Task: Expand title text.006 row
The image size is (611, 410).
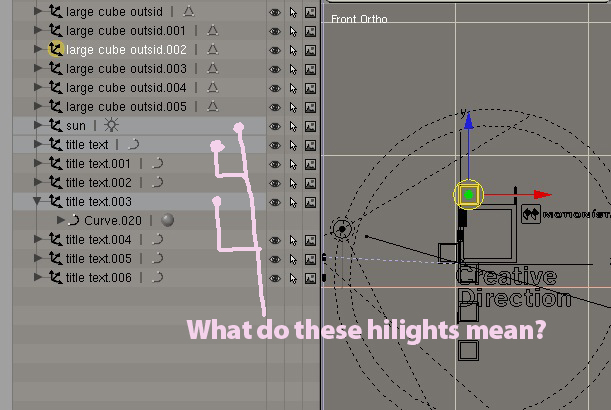Action: tap(38, 277)
